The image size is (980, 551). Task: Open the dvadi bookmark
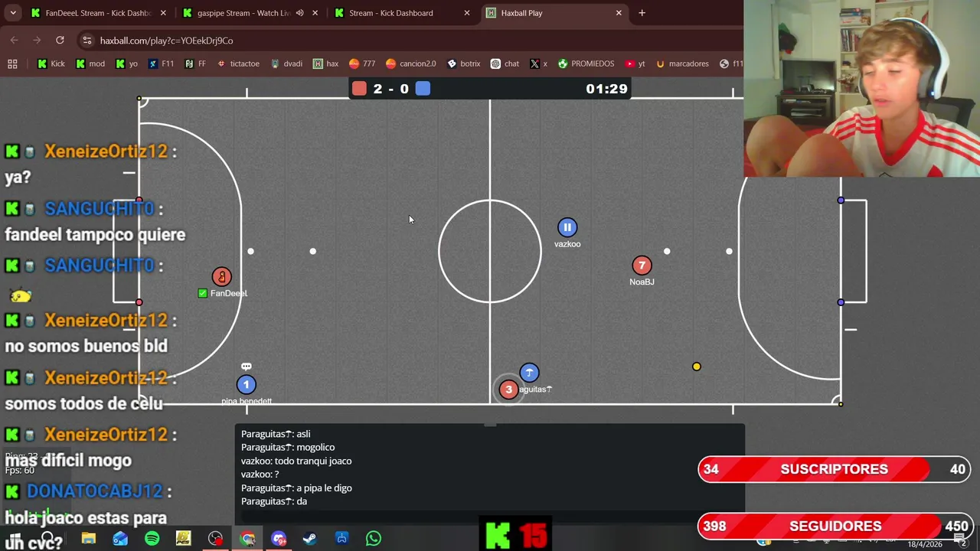point(286,64)
